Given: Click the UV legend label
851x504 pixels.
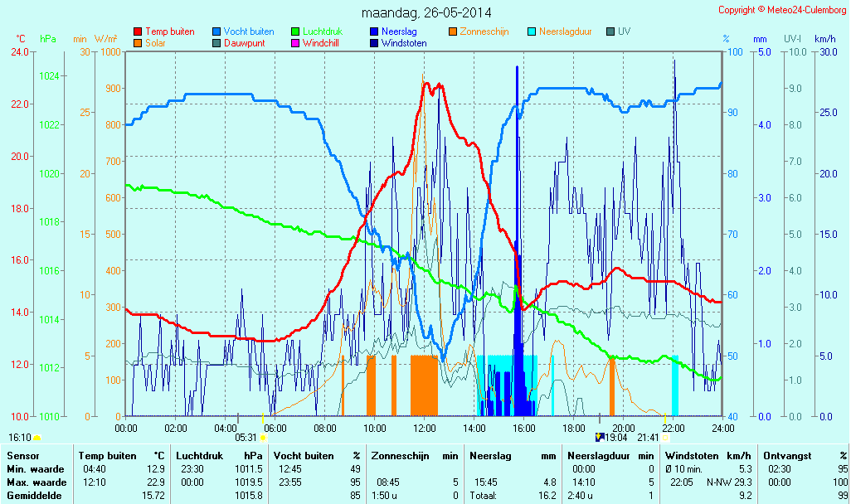Looking at the screenshot, I should pyautogui.click(x=625, y=31).
